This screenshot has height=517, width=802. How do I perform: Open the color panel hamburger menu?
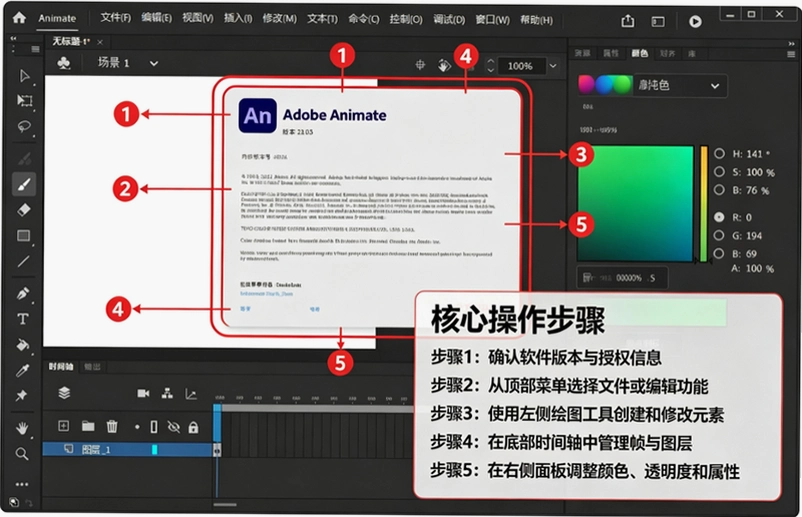pos(791,54)
